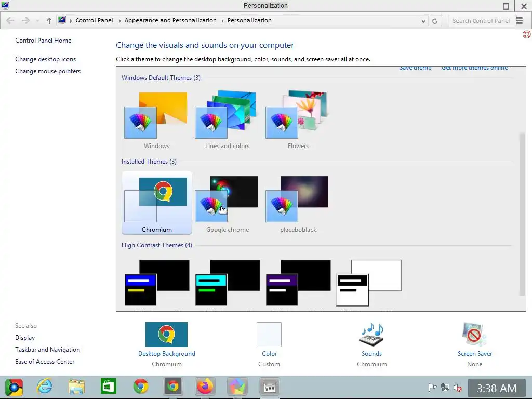Expand the arrow after Control Panel breadcrumb
532x399 pixels.
[x=119, y=21]
